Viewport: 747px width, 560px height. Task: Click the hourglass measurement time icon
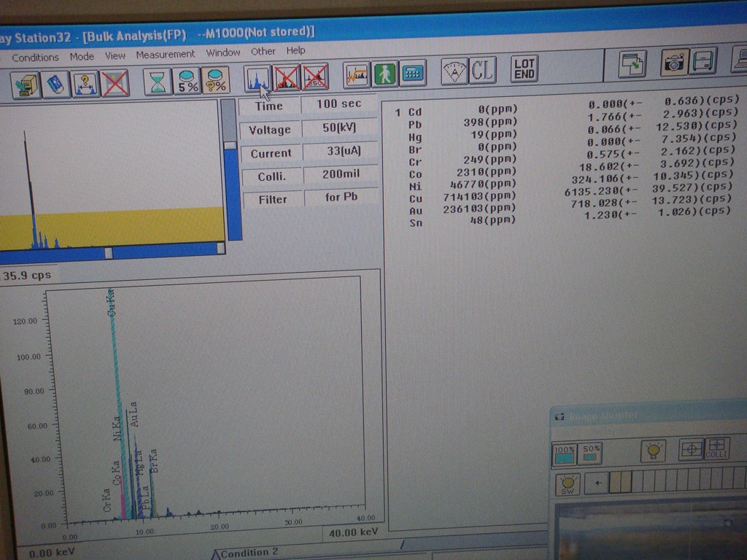[x=158, y=82]
